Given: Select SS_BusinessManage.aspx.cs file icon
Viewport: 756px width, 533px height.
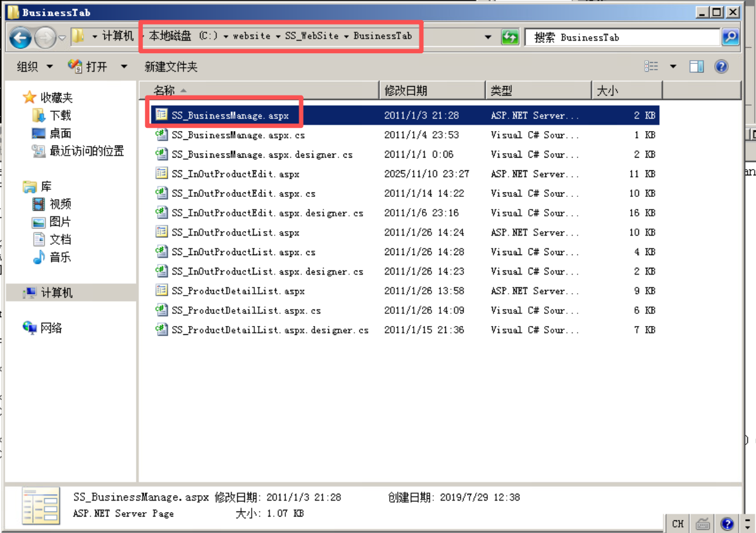Looking at the screenshot, I should tap(161, 135).
